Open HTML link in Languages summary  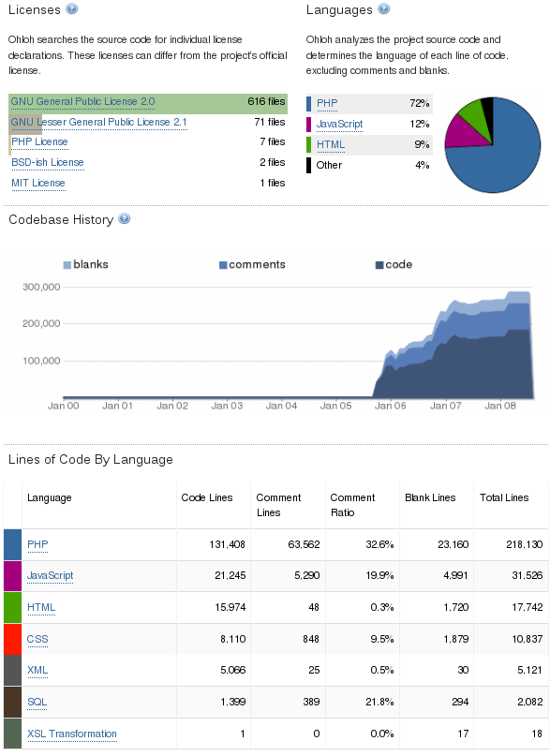(x=331, y=144)
